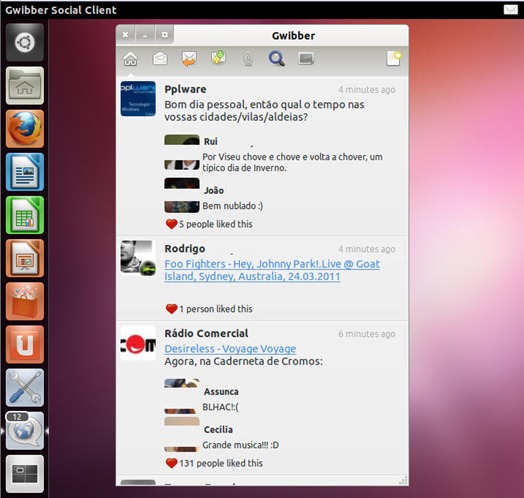Select the Attachments paperclip icon
Viewport: 524px width, 498px height.
[x=248, y=59]
